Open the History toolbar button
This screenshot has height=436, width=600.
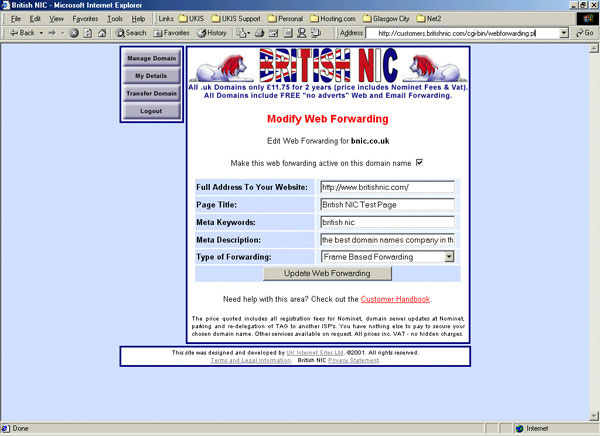(212, 33)
